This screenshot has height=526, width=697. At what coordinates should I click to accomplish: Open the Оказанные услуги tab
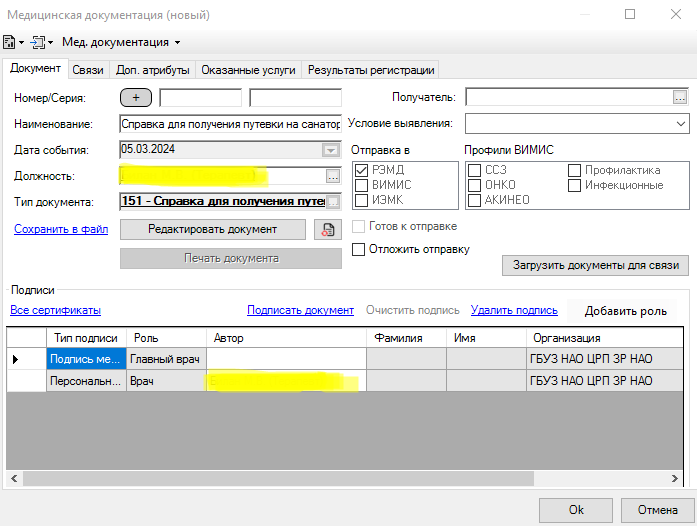(x=248, y=70)
